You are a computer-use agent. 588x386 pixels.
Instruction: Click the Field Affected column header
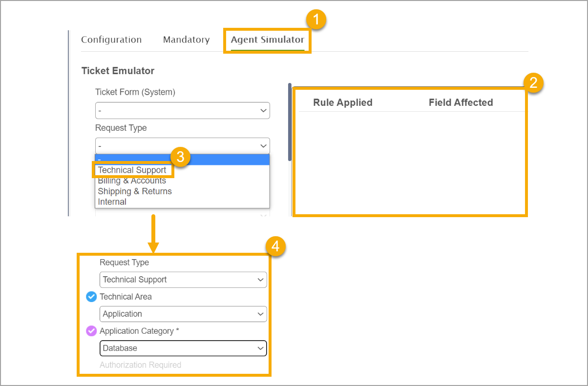[461, 102]
